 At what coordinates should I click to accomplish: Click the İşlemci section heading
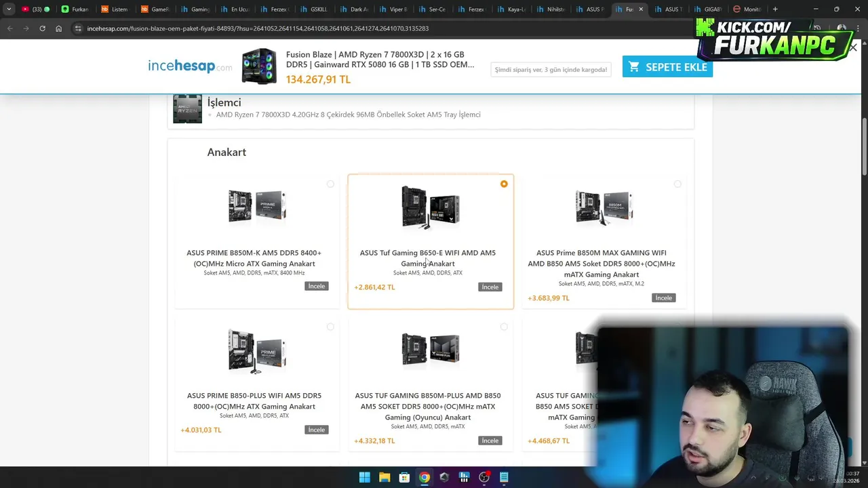click(x=224, y=102)
